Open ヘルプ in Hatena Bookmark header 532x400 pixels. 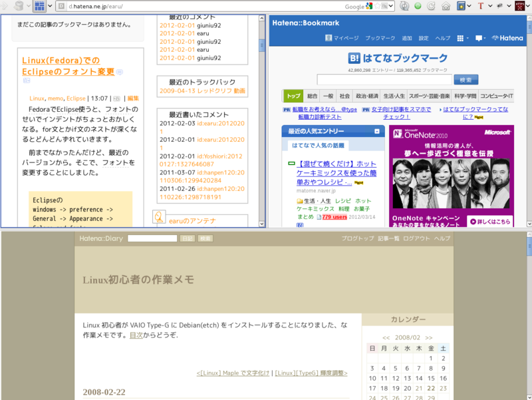click(443, 39)
